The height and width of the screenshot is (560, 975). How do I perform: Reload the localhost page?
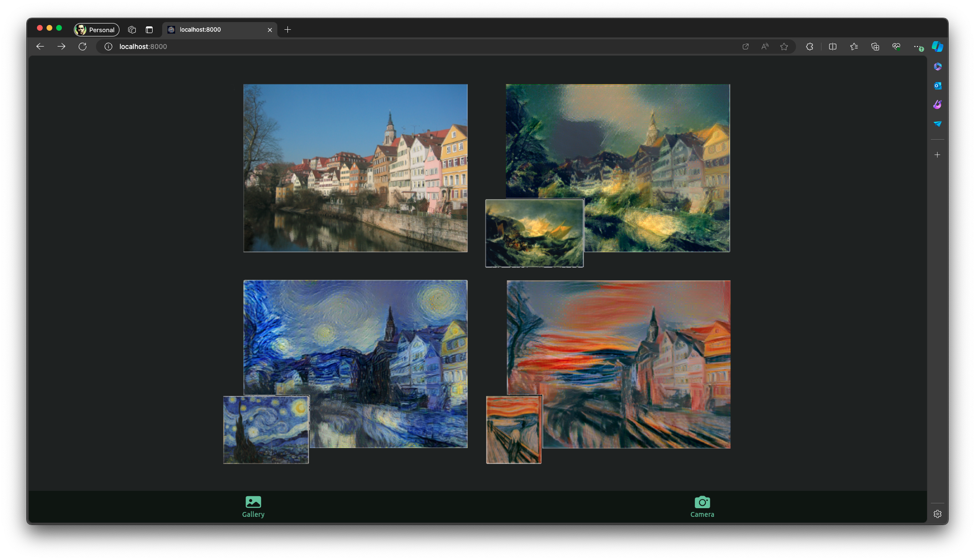click(83, 47)
